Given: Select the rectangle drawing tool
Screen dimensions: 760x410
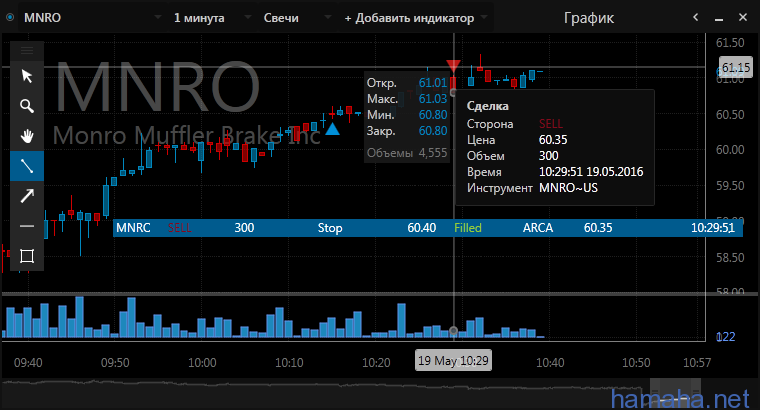Looking at the screenshot, I should (x=27, y=256).
